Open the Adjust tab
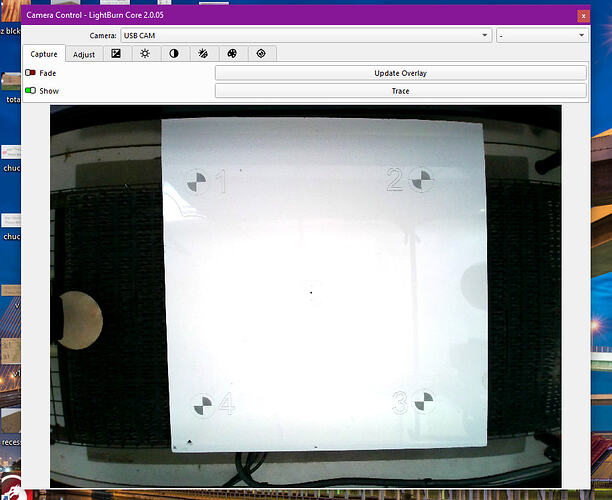The height and width of the screenshot is (500, 612). click(x=84, y=54)
